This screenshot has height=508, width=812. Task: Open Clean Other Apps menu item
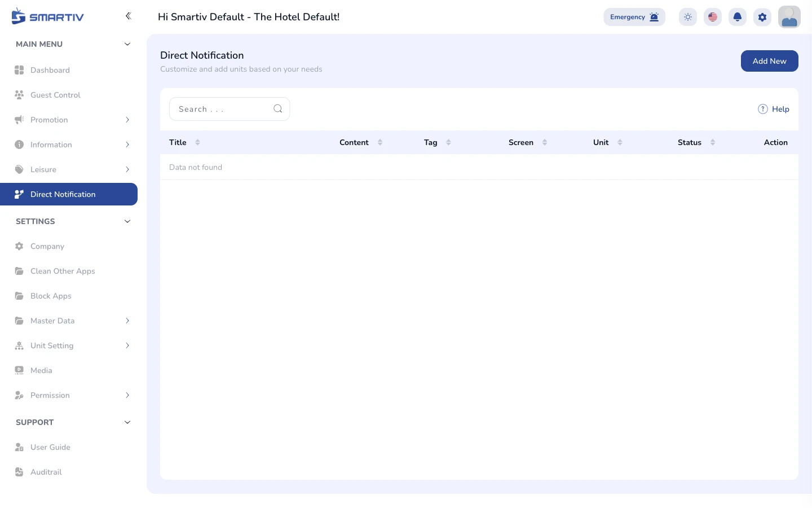(x=69, y=271)
